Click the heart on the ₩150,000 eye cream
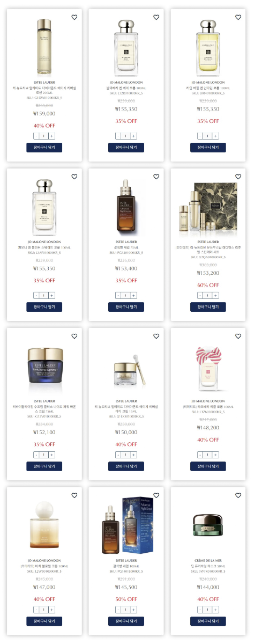 coord(156,336)
